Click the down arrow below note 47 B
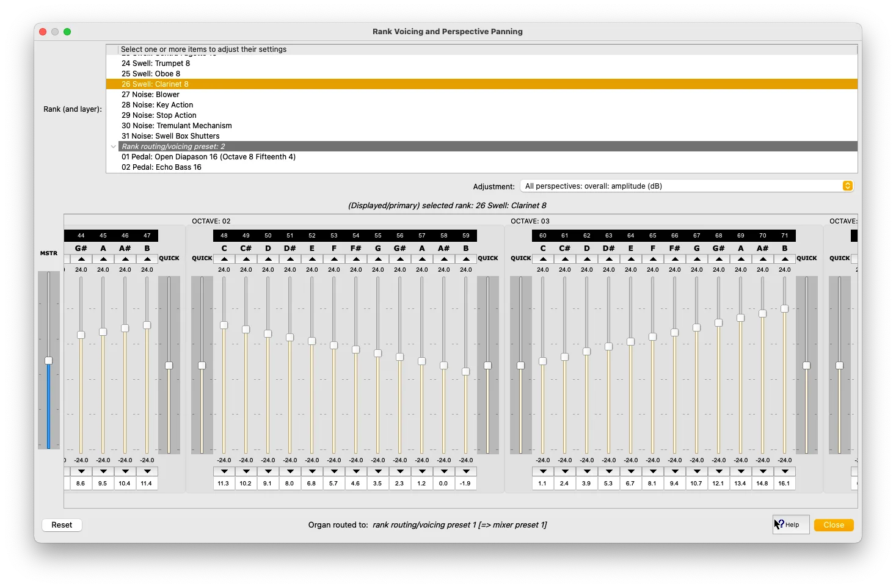Screen dimensions: 896x588 147,471
